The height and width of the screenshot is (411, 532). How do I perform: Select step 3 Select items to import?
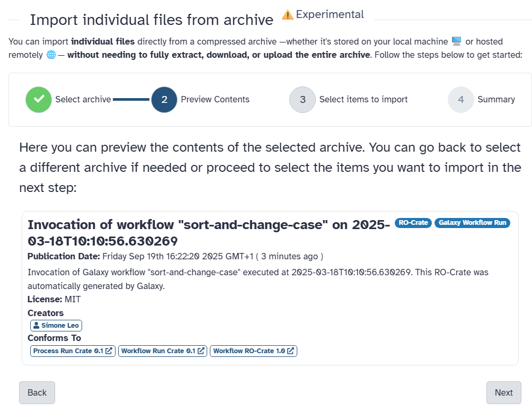point(302,99)
